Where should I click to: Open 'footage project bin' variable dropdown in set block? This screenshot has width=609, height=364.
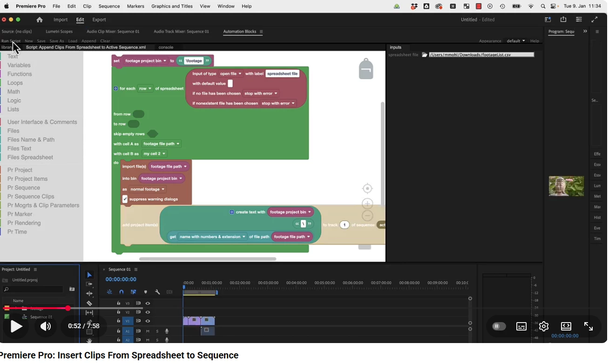point(145,61)
